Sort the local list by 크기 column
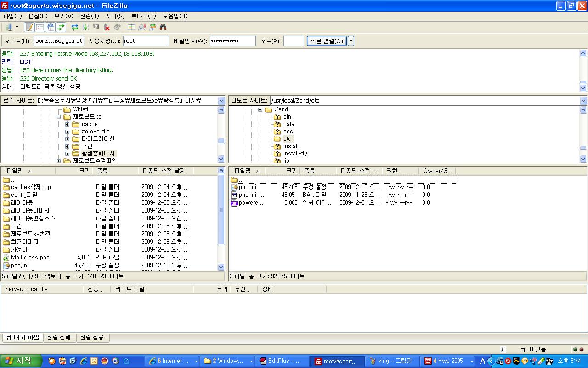588x368 pixels. coord(73,171)
